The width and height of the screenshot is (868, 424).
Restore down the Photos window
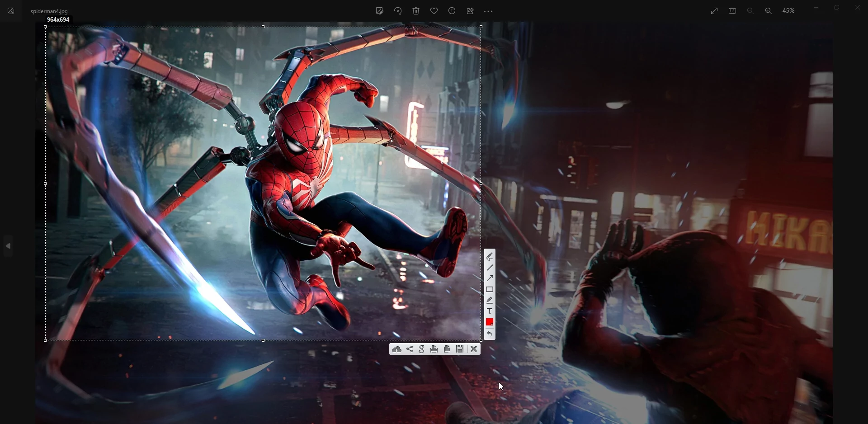tap(838, 8)
